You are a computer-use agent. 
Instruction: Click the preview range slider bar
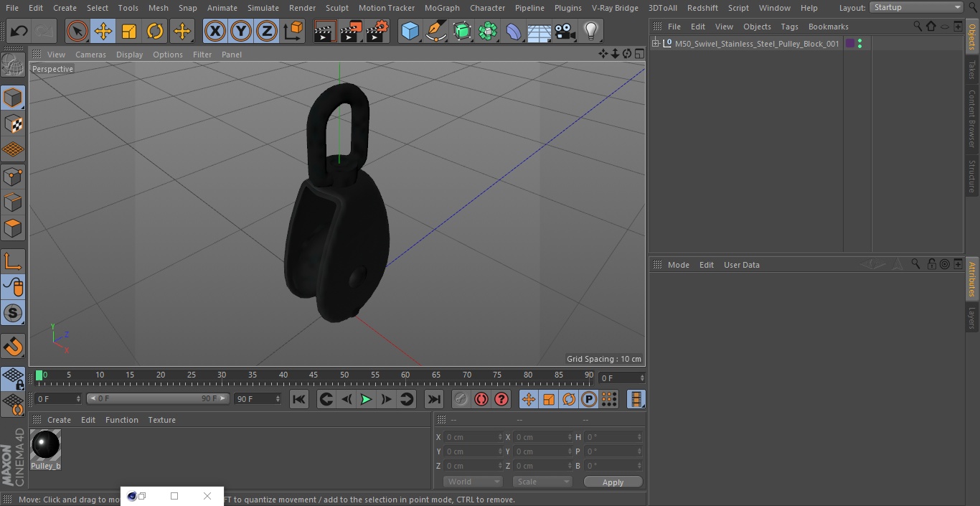coord(158,398)
